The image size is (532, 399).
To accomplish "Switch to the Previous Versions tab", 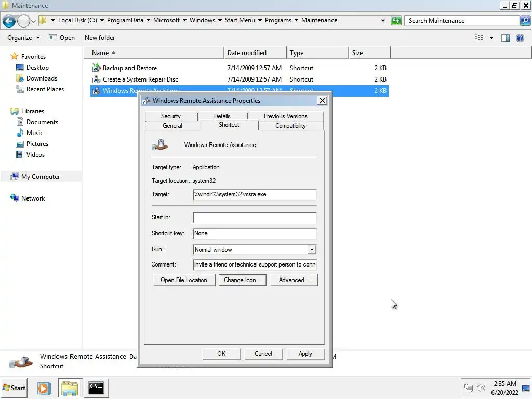I will click(286, 116).
